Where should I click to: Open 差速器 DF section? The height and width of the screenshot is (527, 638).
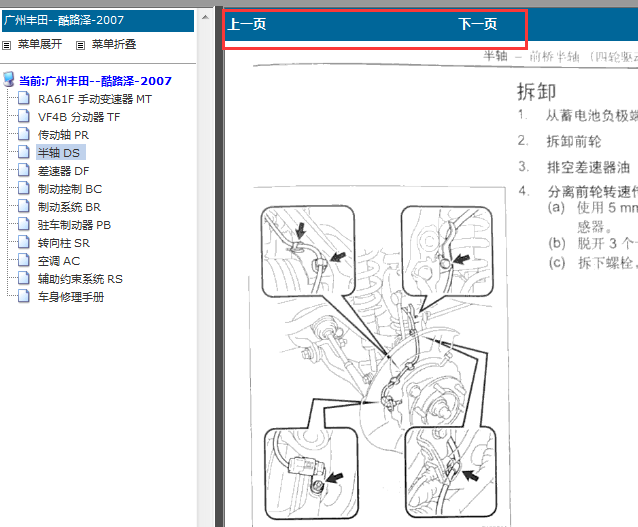[63, 171]
